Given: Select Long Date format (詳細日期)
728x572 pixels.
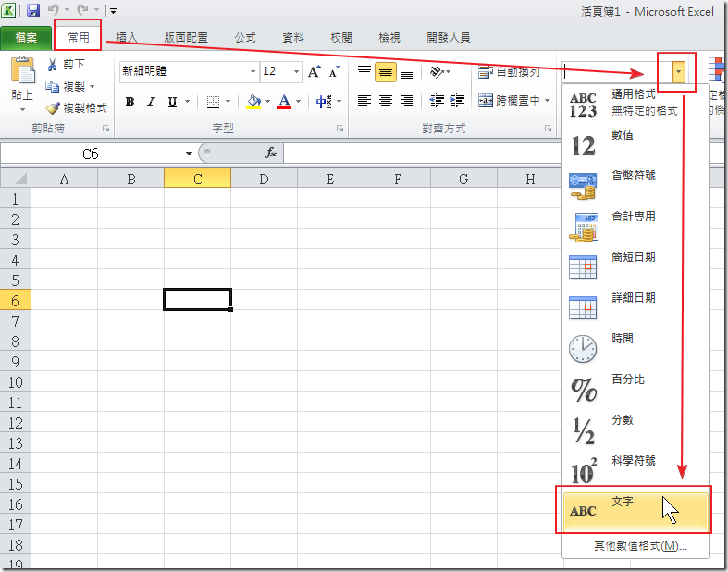Looking at the screenshot, I should pyautogui.click(x=635, y=307).
